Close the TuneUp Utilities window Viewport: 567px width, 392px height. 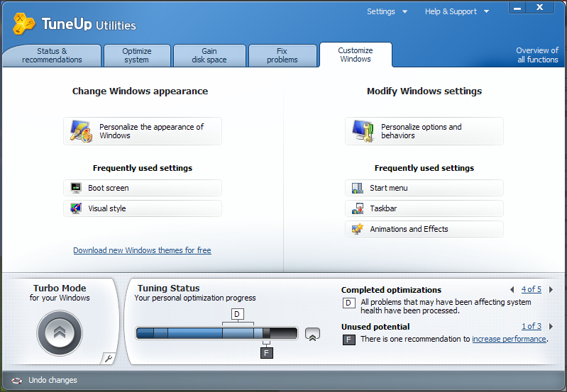[x=540, y=8]
